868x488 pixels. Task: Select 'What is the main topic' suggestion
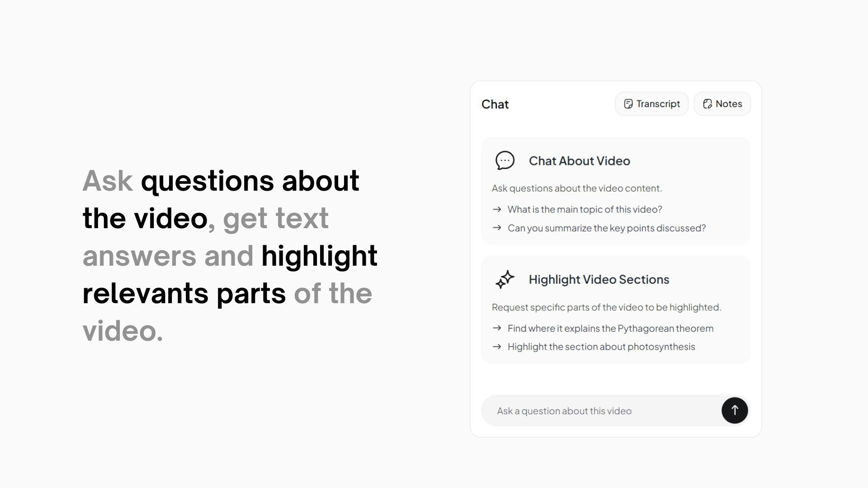tap(585, 209)
